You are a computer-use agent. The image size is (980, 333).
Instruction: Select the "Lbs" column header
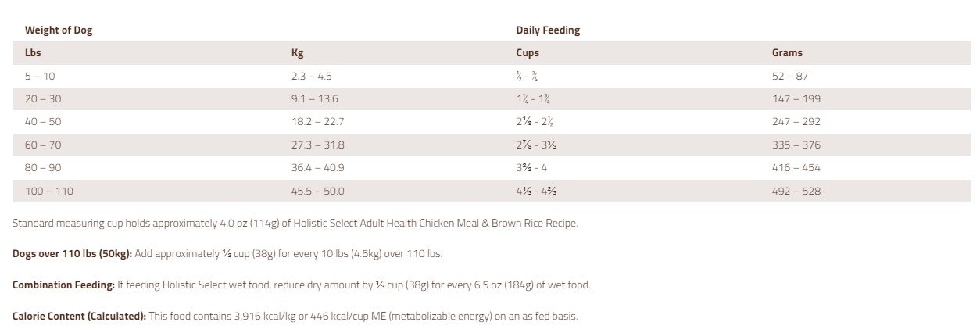click(x=33, y=53)
